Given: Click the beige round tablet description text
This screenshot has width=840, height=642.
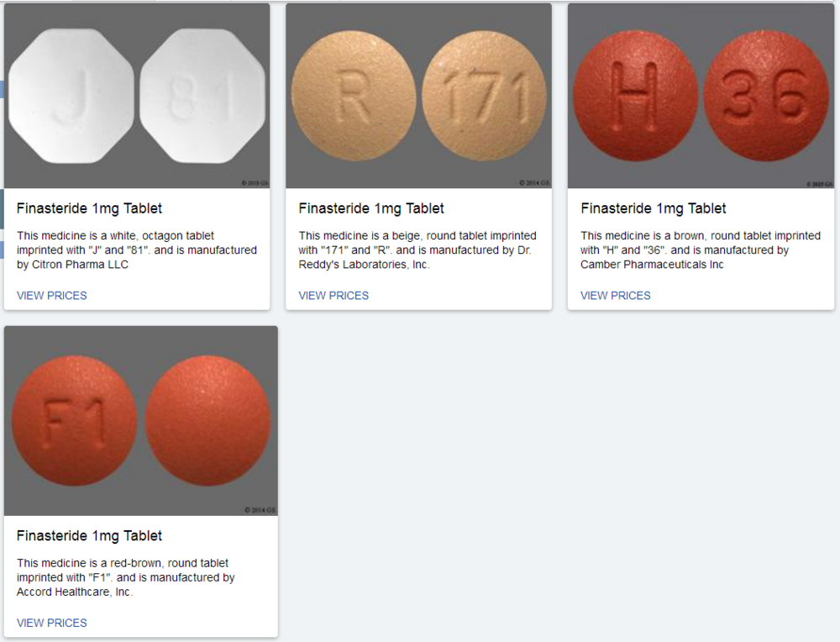Looking at the screenshot, I should [417, 250].
